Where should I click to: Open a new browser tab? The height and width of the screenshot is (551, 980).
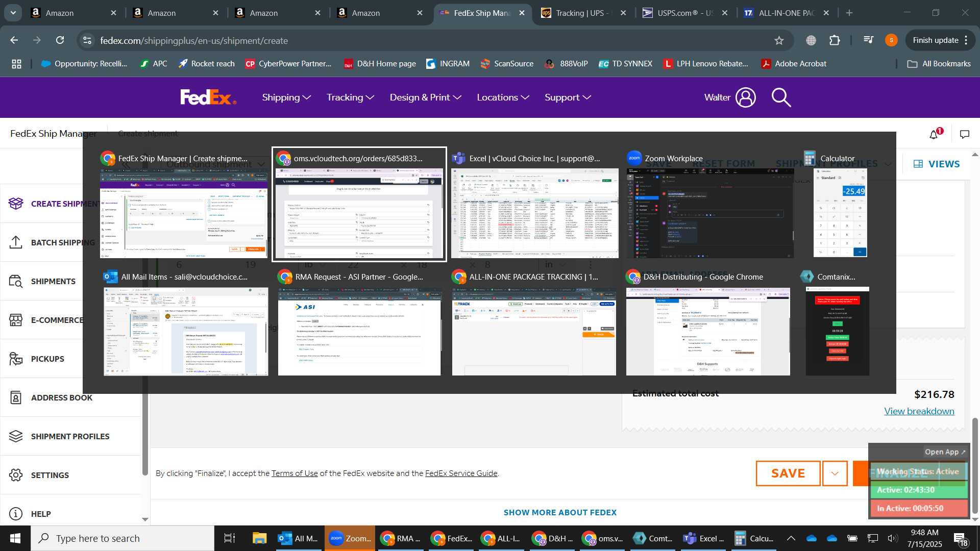pyautogui.click(x=849, y=13)
